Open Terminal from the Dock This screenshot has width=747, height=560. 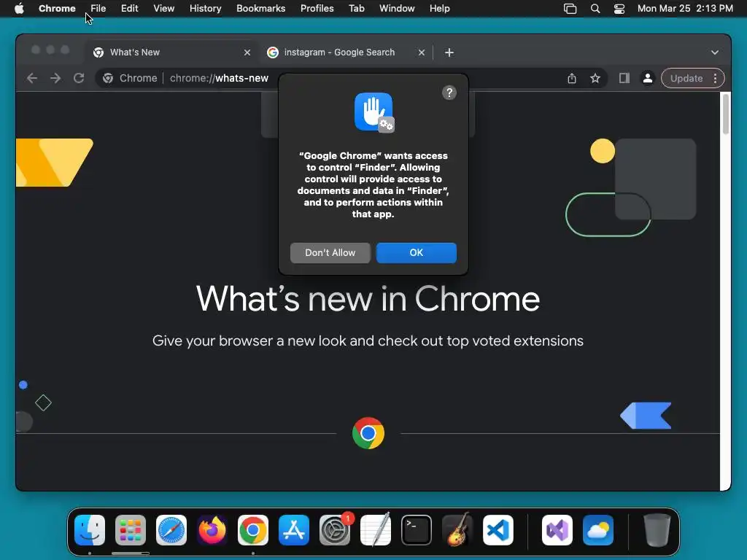(x=417, y=530)
